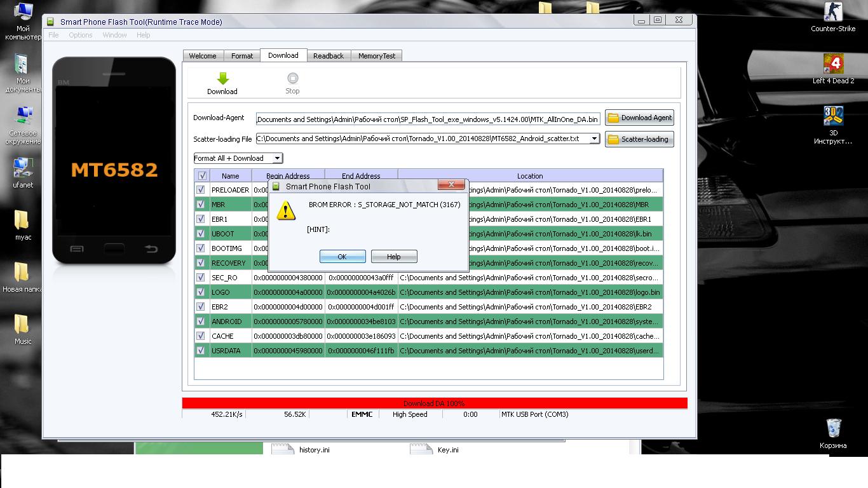Click the Download-Agent file path field
The height and width of the screenshot is (488, 868).
pos(428,119)
